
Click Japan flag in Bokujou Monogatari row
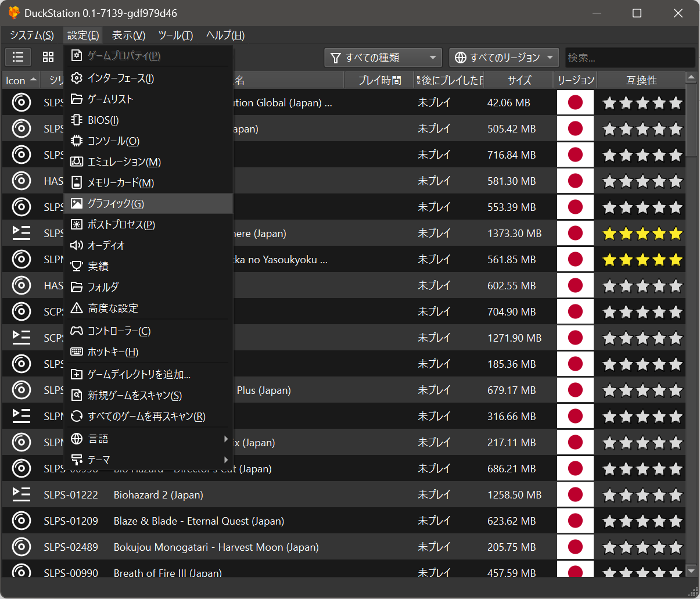(575, 547)
